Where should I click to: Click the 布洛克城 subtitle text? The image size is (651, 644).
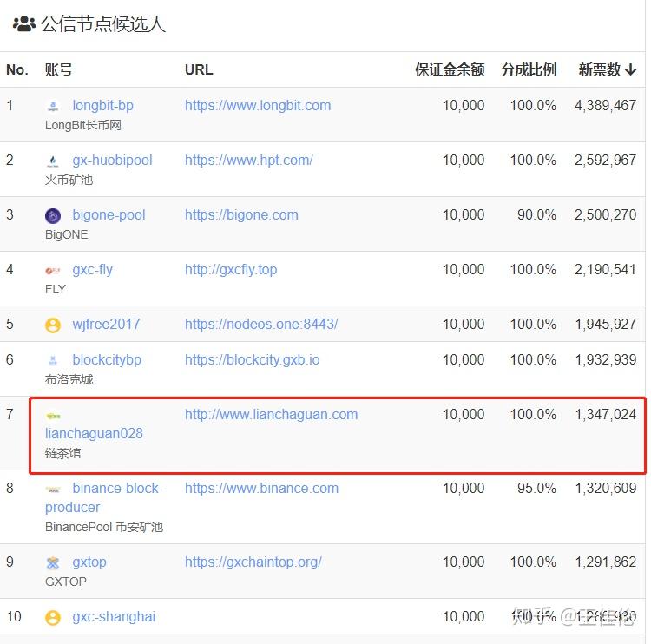point(69,379)
